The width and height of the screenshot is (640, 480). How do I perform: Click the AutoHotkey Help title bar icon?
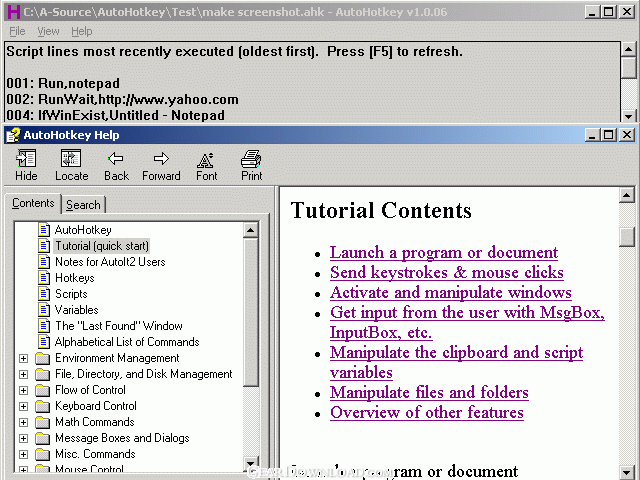coord(13,135)
